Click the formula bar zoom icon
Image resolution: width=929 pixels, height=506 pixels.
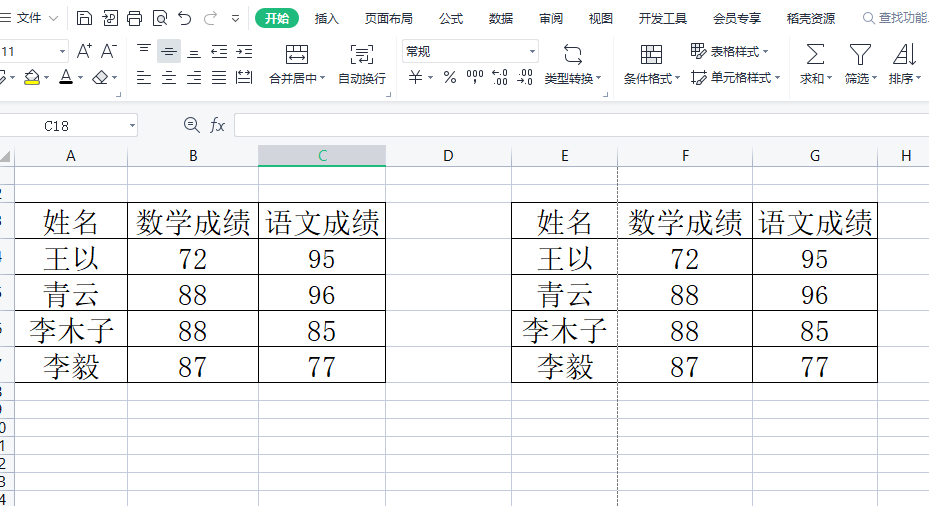(x=191, y=125)
